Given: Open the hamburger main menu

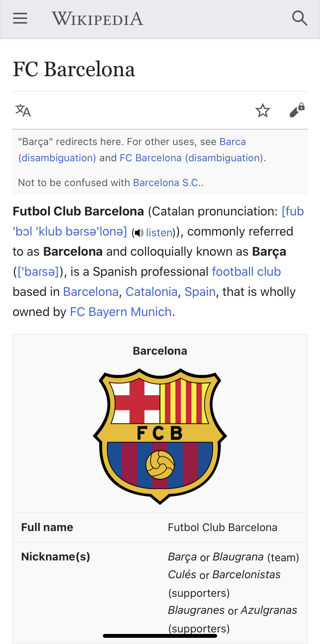Looking at the screenshot, I should (20, 18).
